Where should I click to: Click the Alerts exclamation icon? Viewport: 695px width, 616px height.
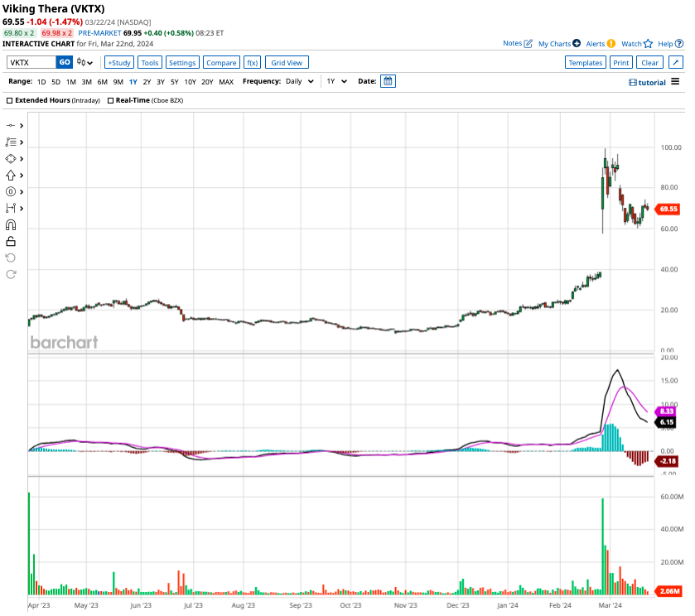611,43
